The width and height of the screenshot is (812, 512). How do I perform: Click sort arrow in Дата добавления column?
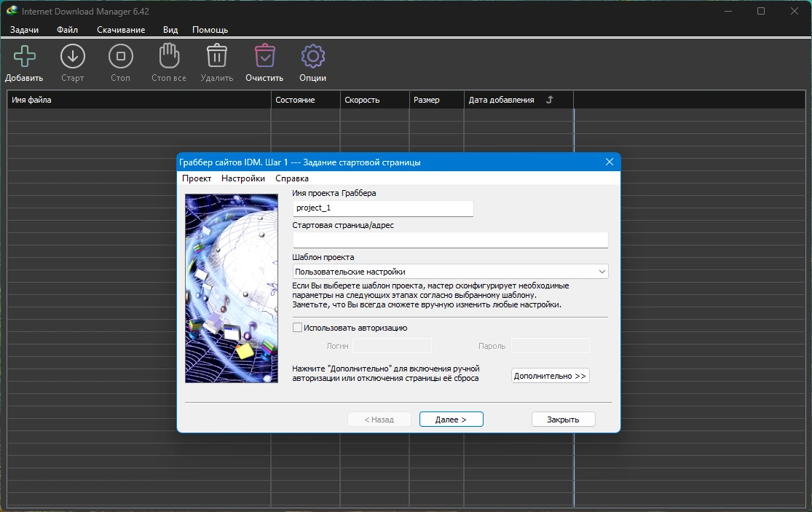tap(550, 99)
